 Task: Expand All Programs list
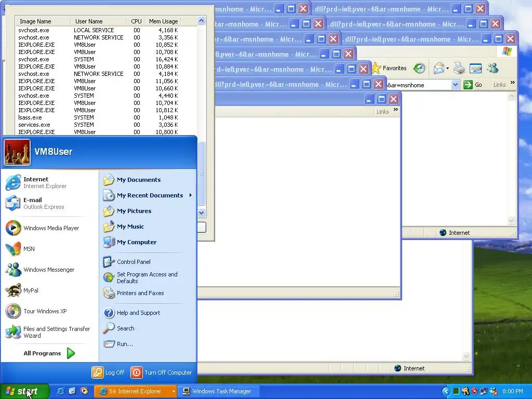pyautogui.click(x=49, y=353)
